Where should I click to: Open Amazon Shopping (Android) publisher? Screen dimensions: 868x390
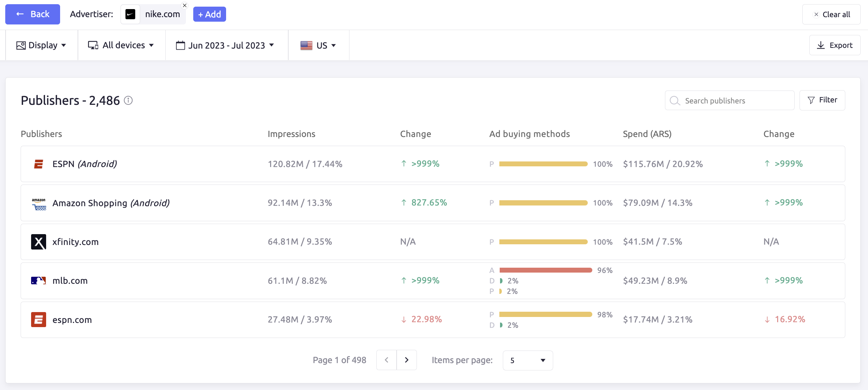pyautogui.click(x=433, y=203)
